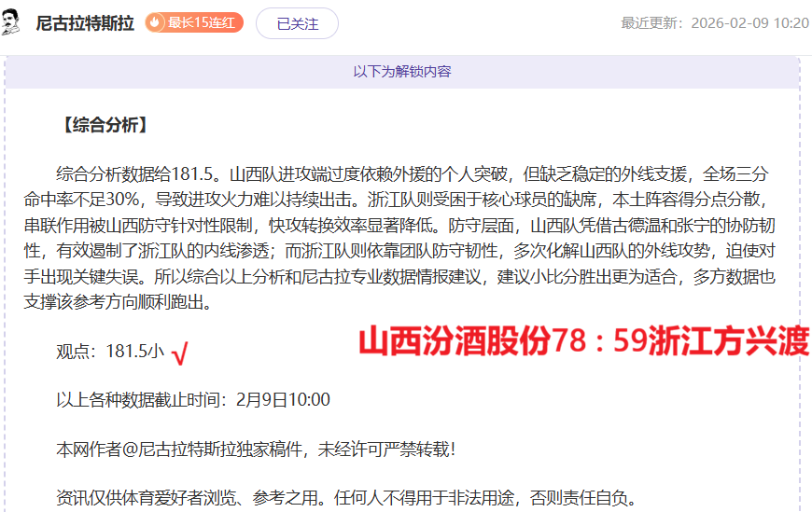Click the red checkmark beside 181.5小
The height and width of the screenshot is (512, 812).
pyautogui.click(x=180, y=353)
